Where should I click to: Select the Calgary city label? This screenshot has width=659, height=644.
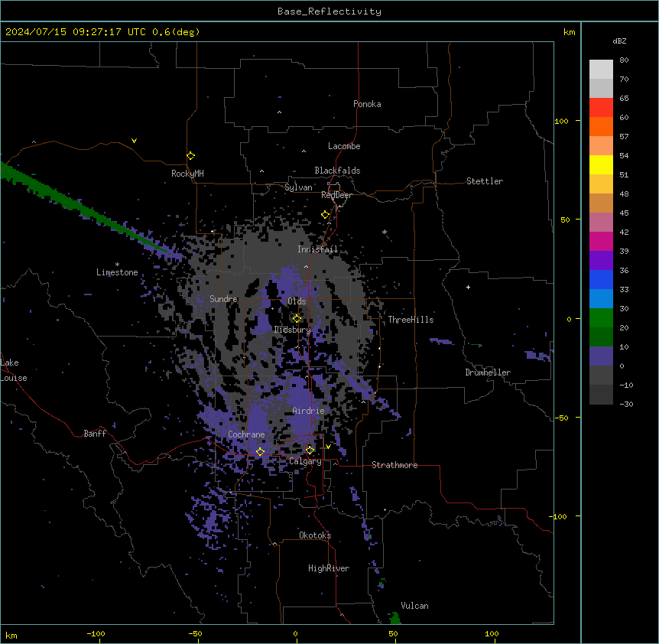[x=306, y=461]
